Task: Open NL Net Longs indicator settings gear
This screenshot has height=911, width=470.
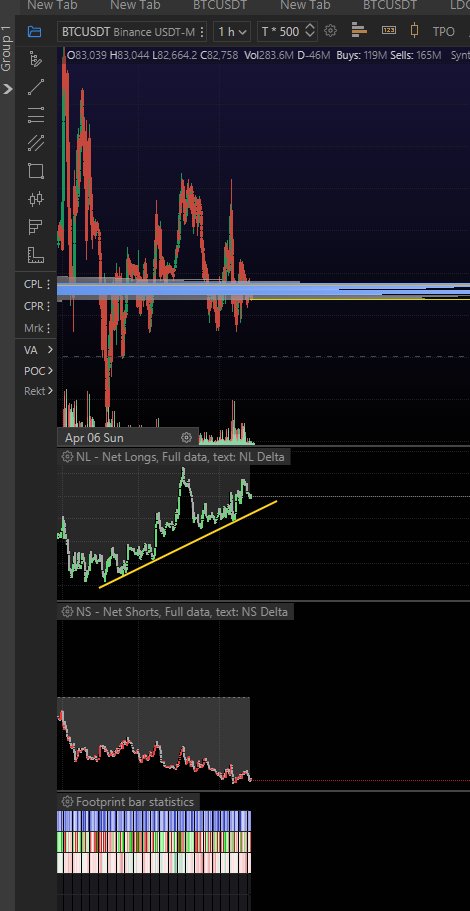Action: click(67, 457)
